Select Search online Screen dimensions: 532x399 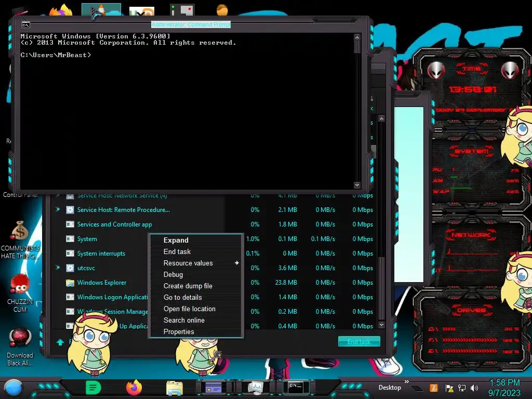[x=196, y=320]
